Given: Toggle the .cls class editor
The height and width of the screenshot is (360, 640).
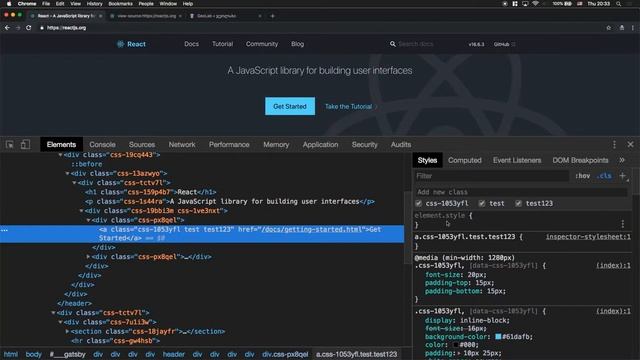Looking at the screenshot, I should pos(604,176).
